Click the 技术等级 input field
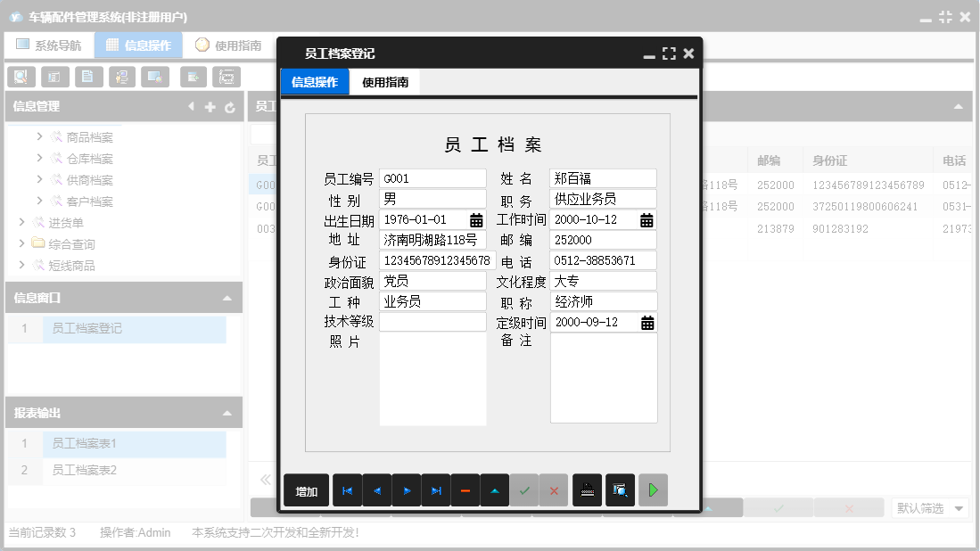This screenshot has height=551, width=980. (432, 323)
